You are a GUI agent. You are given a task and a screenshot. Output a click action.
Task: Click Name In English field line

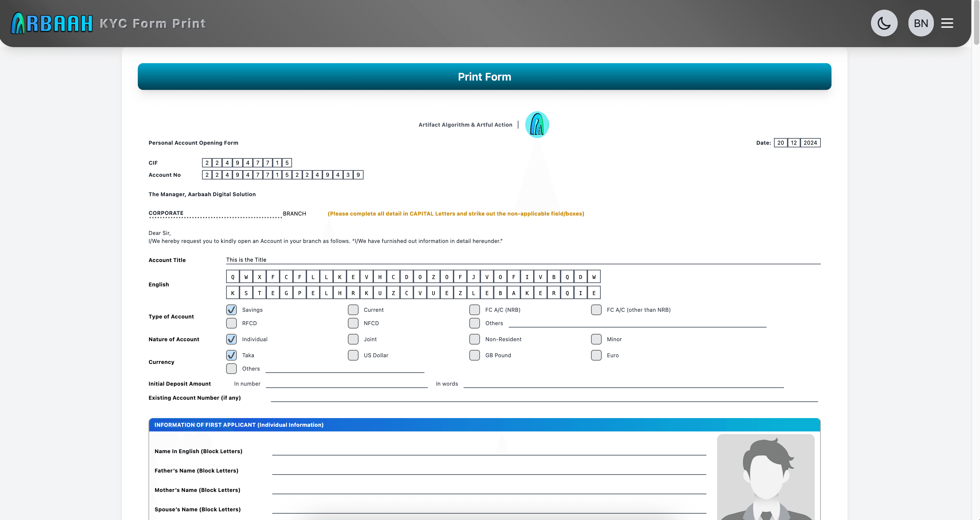click(489, 451)
